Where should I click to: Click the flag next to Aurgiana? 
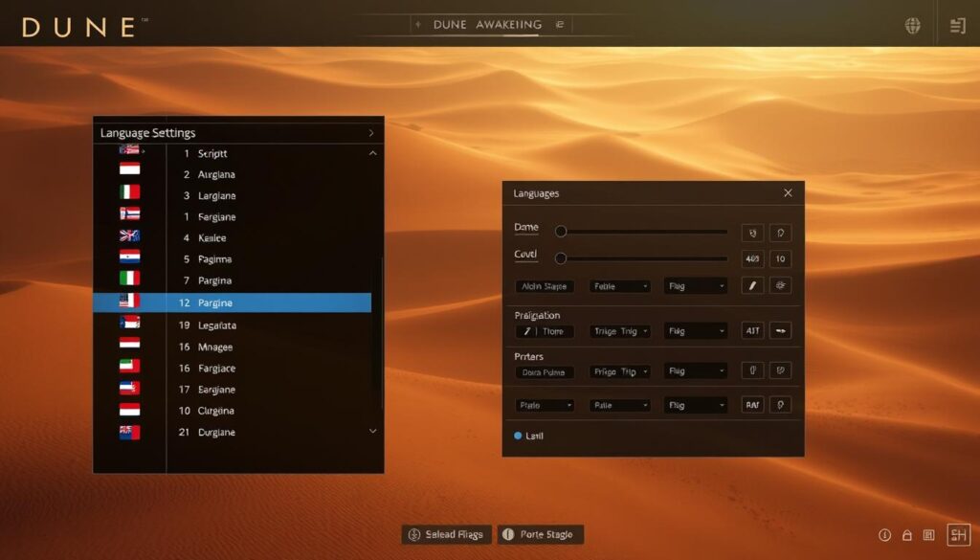(129, 168)
